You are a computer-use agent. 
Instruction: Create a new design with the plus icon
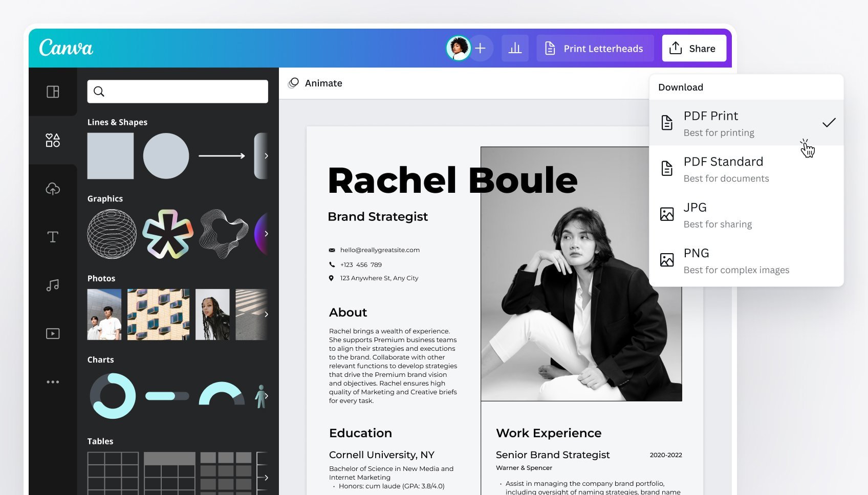pyautogui.click(x=480, y=48)
